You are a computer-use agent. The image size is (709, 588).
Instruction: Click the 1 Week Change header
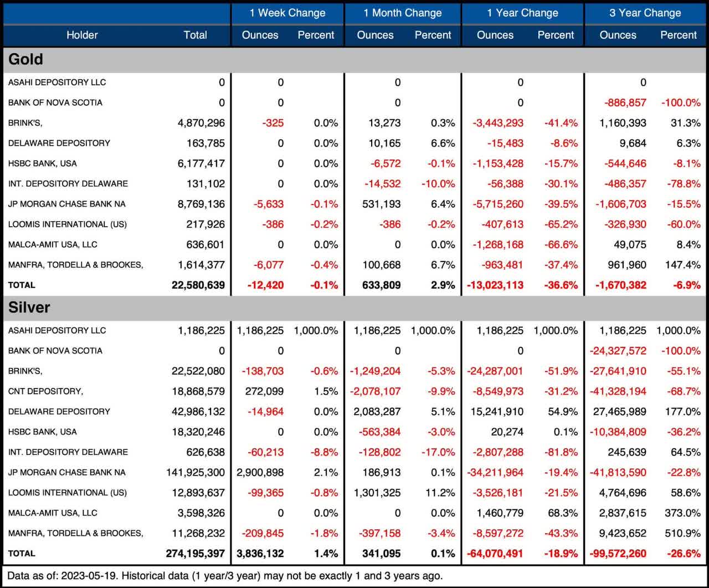pos(287,12)
